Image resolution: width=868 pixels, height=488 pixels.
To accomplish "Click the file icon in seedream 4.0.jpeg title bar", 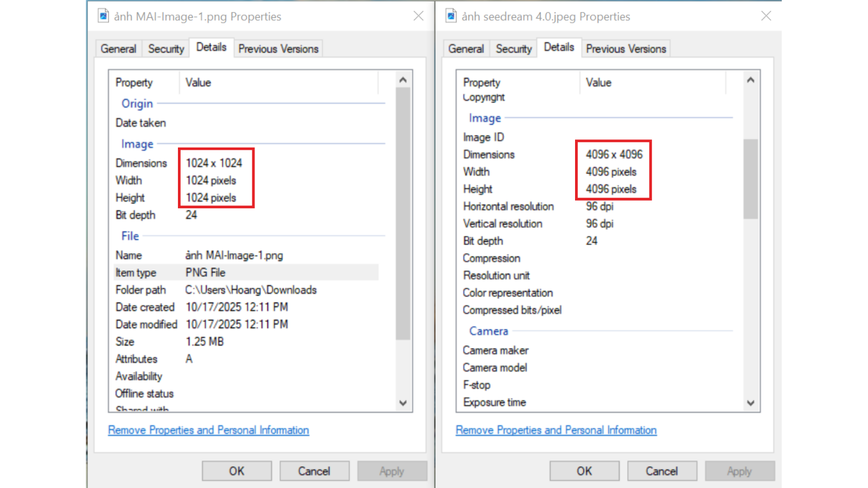I will coord(451,16).
